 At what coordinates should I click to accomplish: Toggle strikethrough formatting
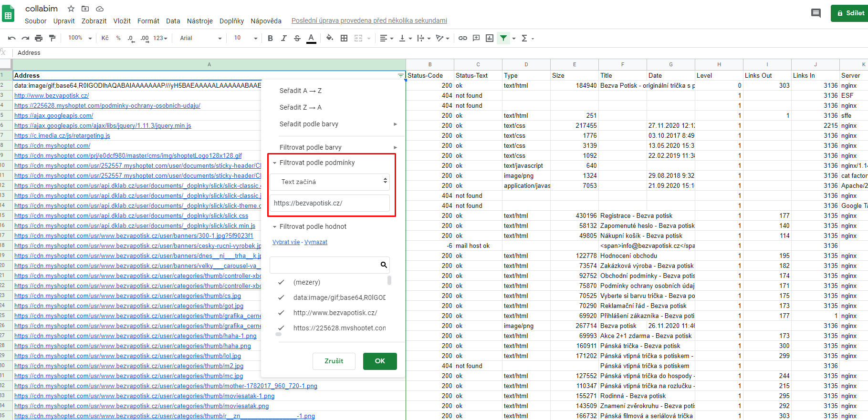click(x=297, y=38)
